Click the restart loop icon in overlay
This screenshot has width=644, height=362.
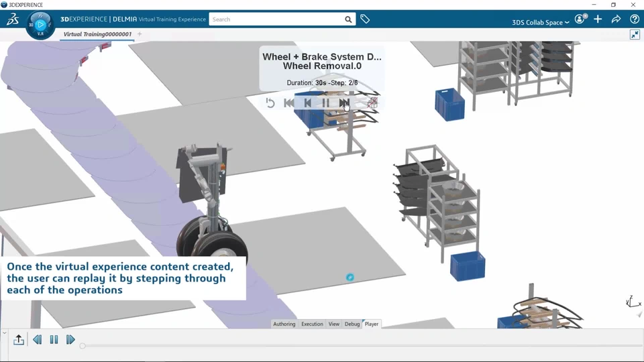[270, 103]
